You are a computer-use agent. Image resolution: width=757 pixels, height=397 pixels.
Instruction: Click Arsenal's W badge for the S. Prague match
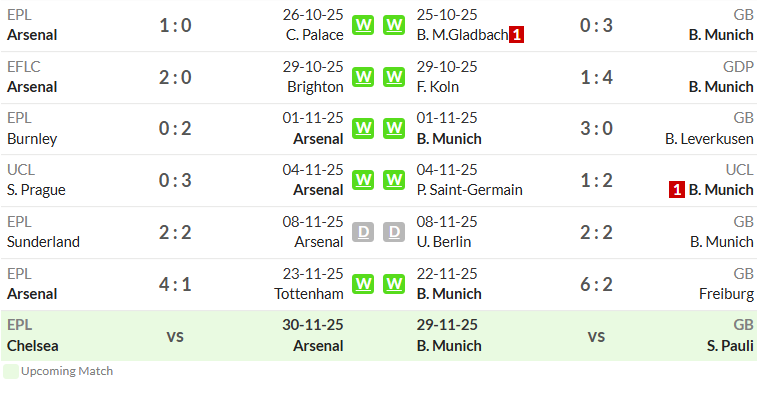(x=363, y=180)
